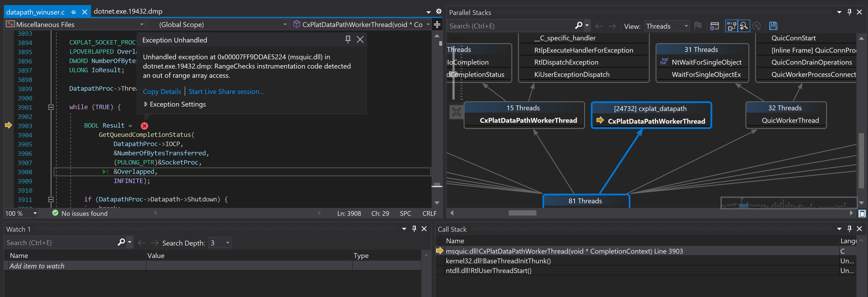
Task: Click the editor settings gear icon
Action: [x=438, y=12]
